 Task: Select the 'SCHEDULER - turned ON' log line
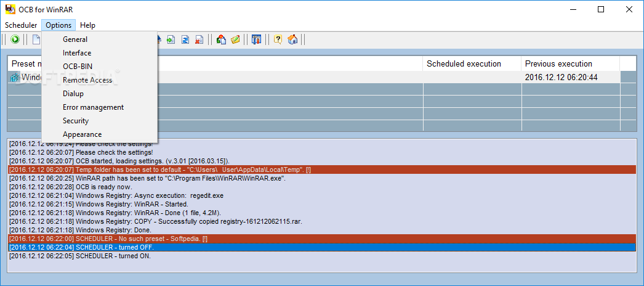(x=321, y=256)
